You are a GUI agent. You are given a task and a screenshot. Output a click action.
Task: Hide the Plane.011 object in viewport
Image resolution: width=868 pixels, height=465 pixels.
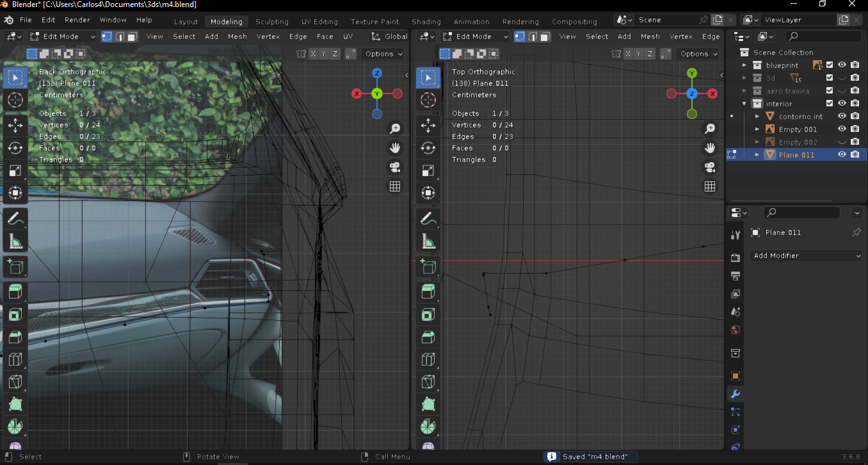(x=842, y=154)
